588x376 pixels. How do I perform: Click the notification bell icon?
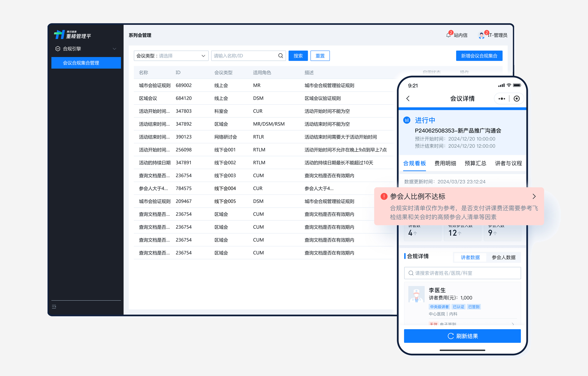pyautogui.click(x=448, y=35)
